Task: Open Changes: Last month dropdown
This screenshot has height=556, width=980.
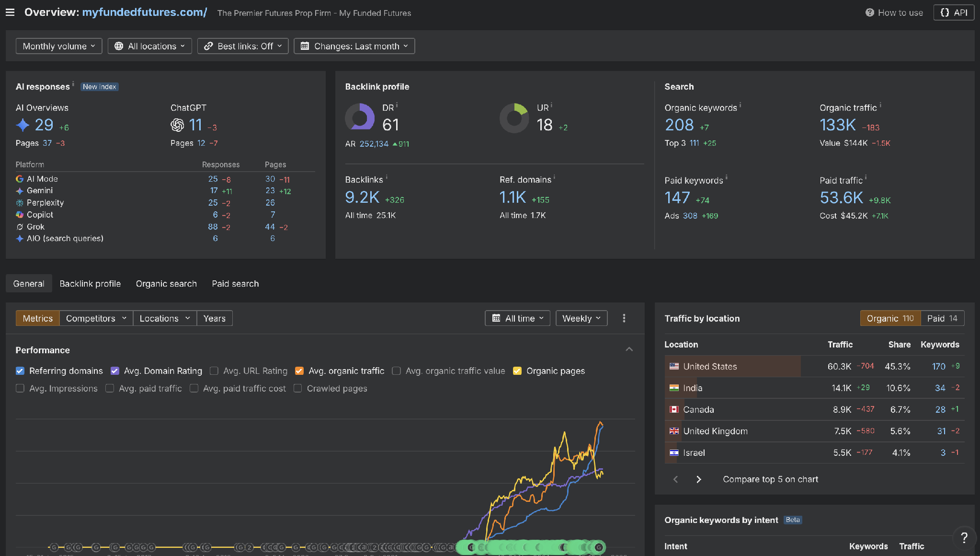Action: point(354,46)
